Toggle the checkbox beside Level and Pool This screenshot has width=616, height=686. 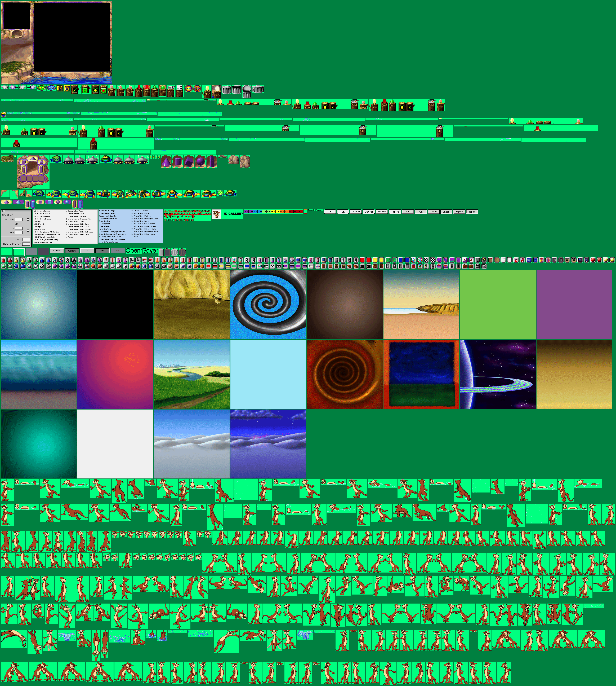pos(28,231)
